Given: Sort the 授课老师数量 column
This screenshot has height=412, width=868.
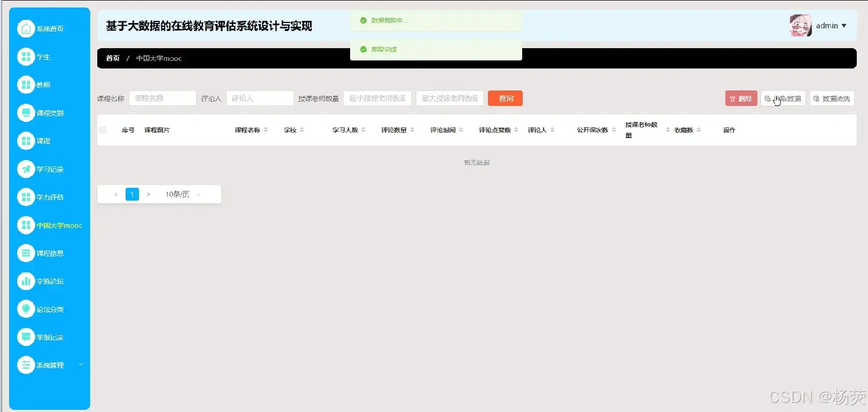Looking at the screenshot, I should tap(668, 130).
